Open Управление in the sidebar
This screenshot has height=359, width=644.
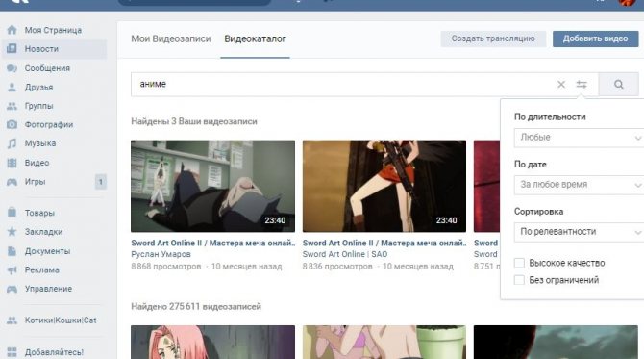click(48, 289)
